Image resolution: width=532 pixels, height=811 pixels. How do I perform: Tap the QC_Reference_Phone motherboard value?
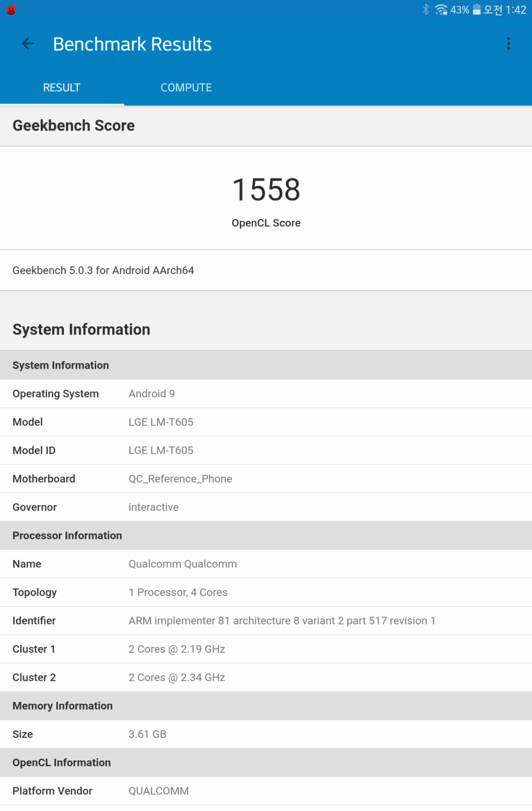point(181,479)
